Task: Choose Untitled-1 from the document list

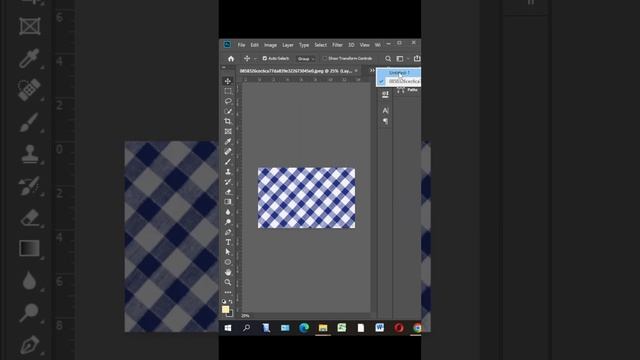Action: pyautogui.click(x=399, y=73)
